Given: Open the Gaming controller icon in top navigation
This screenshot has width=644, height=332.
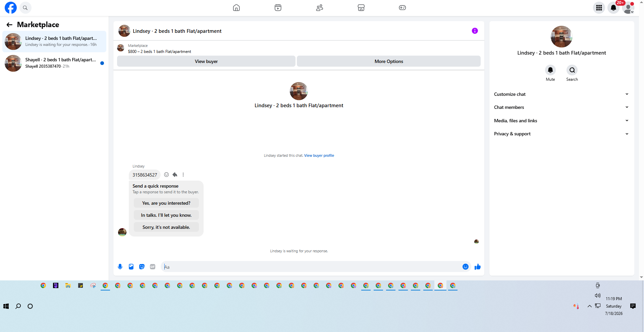Looking at the screenshot, I should (x=402, y=8).
